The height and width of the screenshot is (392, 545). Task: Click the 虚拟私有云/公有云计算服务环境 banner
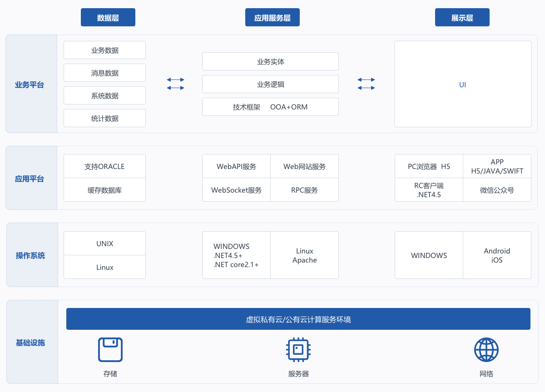298,319
